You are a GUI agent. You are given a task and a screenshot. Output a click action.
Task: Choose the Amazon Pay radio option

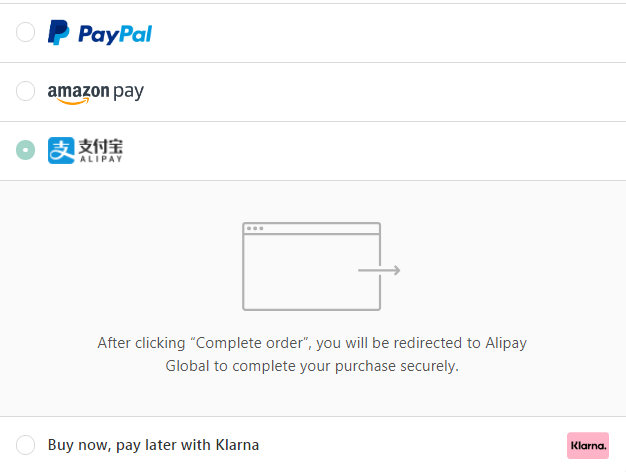coord(26,92)
